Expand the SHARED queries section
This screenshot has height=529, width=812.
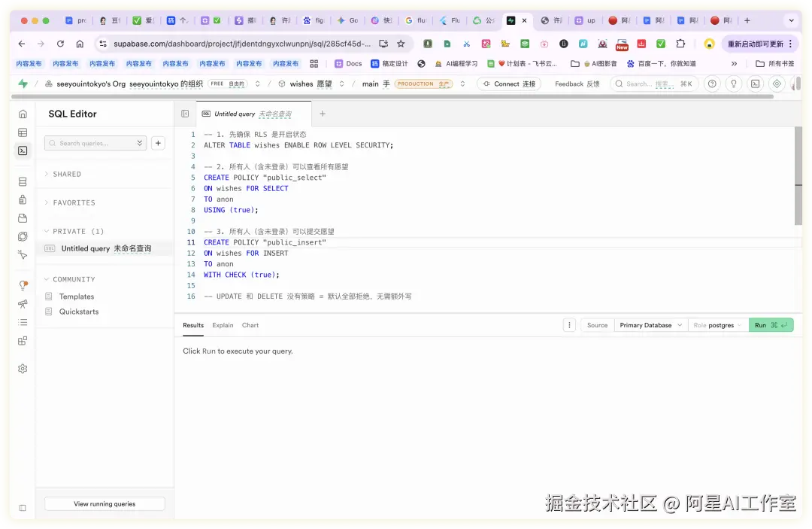pyautogui.click(x=68, y=174)
